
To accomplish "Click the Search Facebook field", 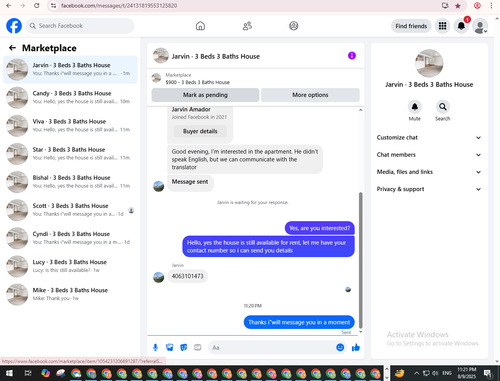I will coord(80,26).
